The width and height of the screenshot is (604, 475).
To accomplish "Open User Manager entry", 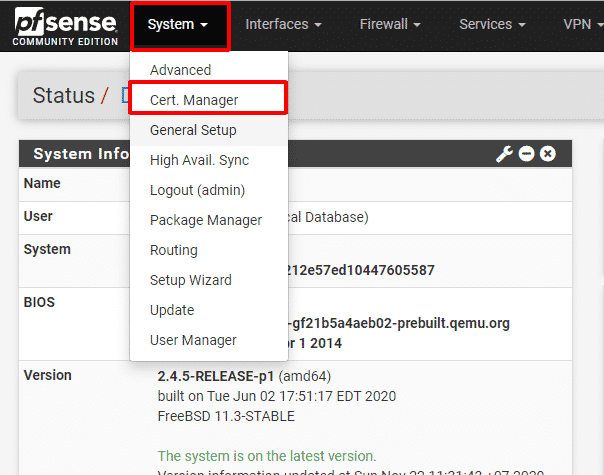I will (x=193, y=340).
